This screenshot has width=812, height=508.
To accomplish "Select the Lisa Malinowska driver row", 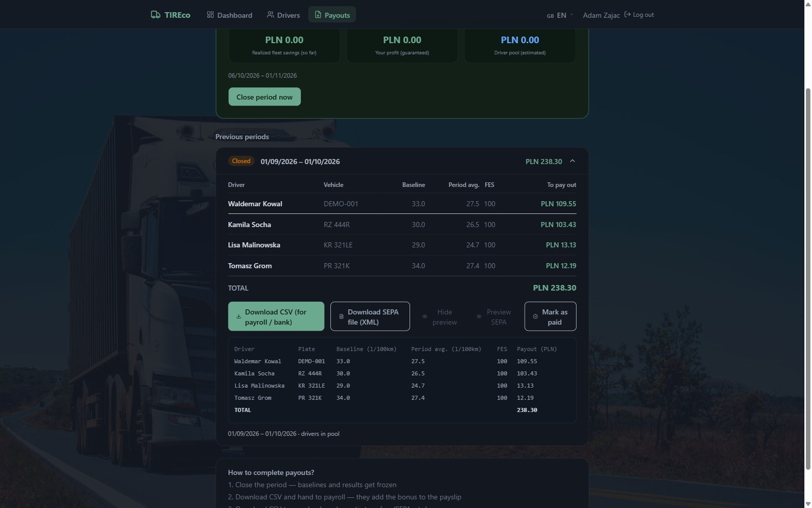I will [x=402, y=245].
